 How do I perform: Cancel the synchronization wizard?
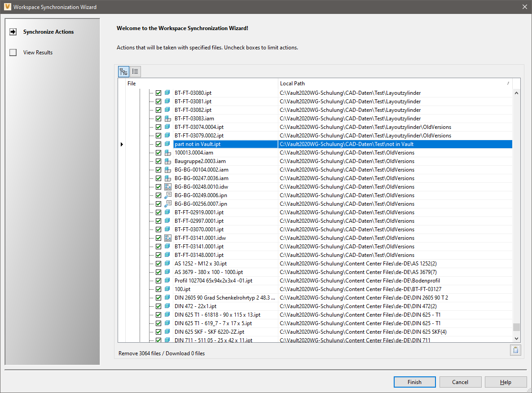(x=460, y=382)
